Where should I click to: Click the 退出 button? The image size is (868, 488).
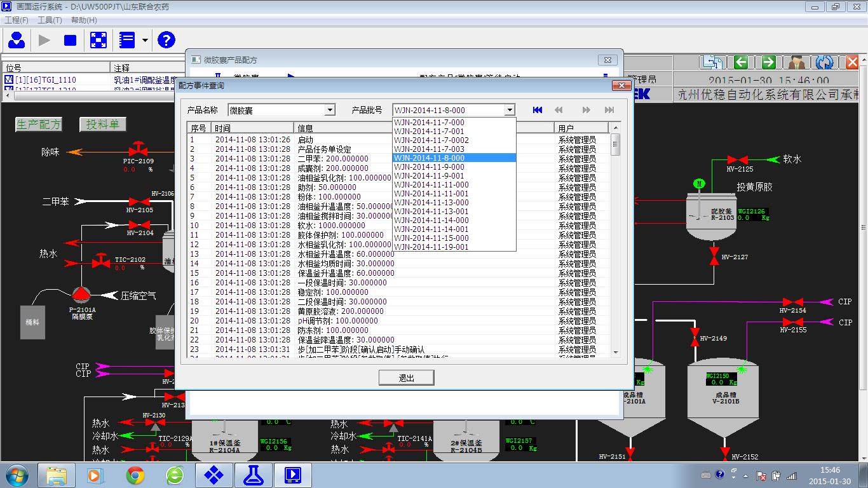(x=407, y=378)
